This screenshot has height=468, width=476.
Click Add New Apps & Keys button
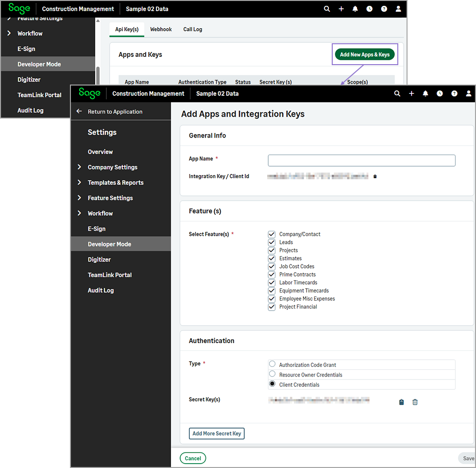365,54
